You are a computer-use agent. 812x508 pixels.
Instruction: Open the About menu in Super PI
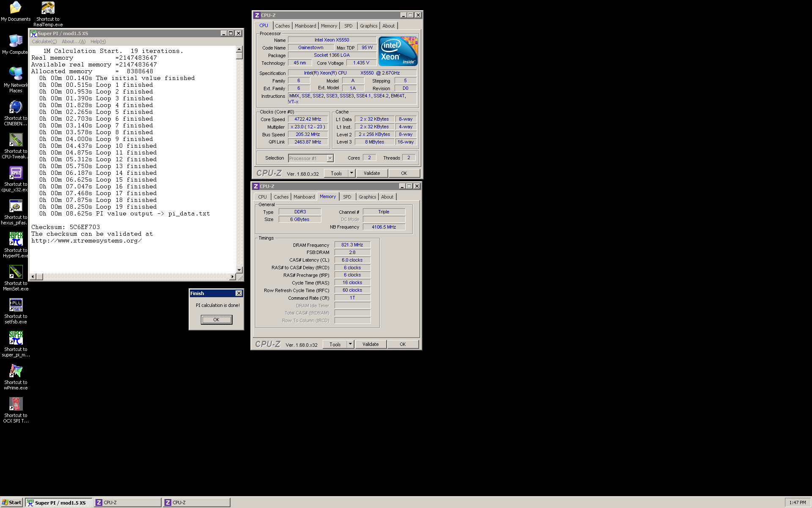coord(74,41)
